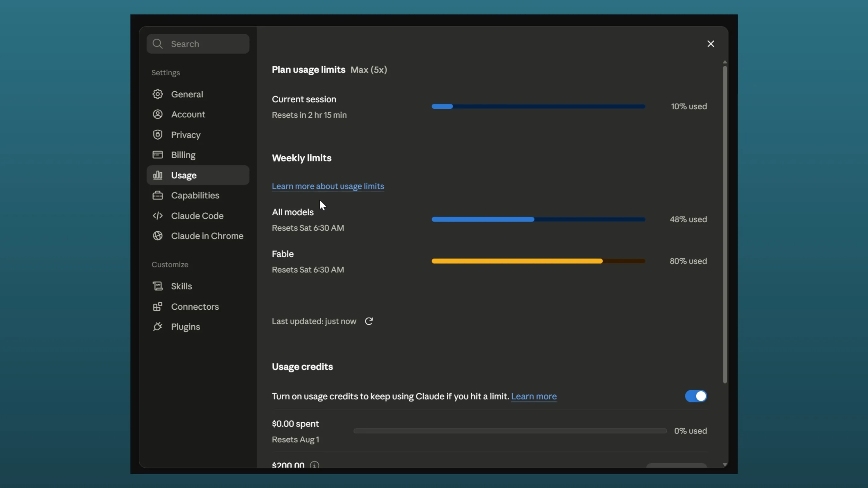This screenshot has height=488, width=868.
Task: Open Learn more about usage limits link
Action: click(328, 186)
